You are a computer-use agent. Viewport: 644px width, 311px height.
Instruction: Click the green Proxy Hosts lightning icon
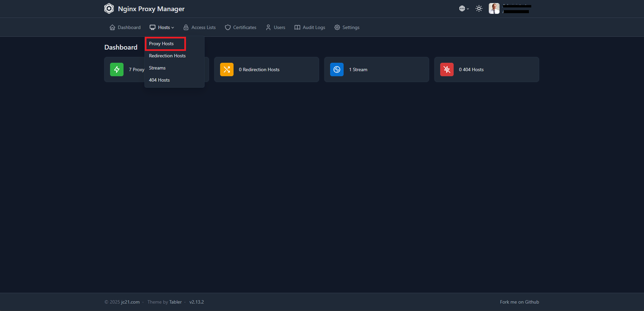(x=117, y=69)
